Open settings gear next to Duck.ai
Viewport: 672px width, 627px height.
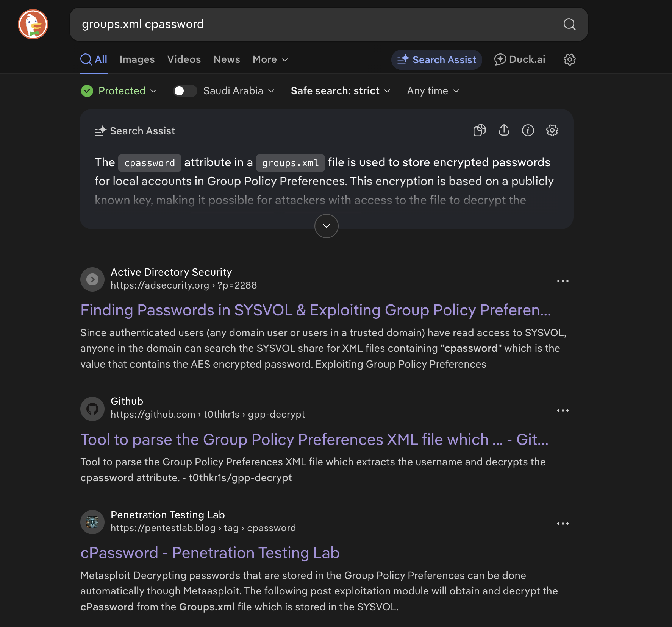[x=569, y=59]
